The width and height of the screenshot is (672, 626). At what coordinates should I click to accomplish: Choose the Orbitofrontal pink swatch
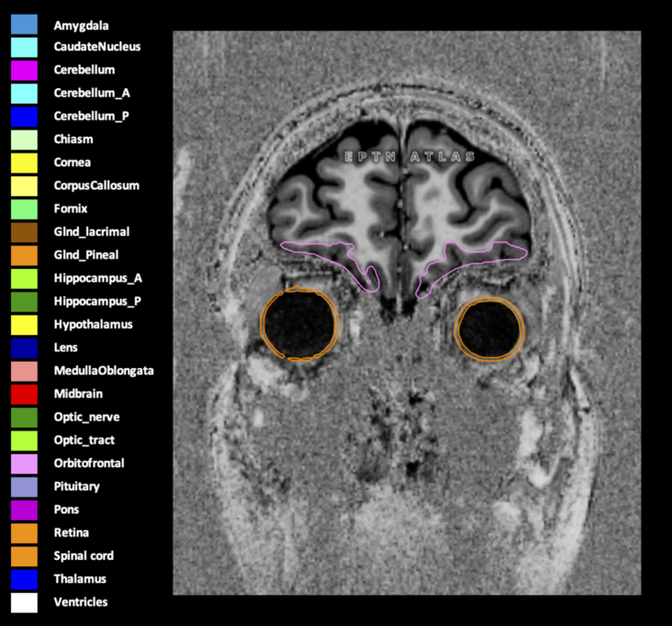click(x=24, y=464)
